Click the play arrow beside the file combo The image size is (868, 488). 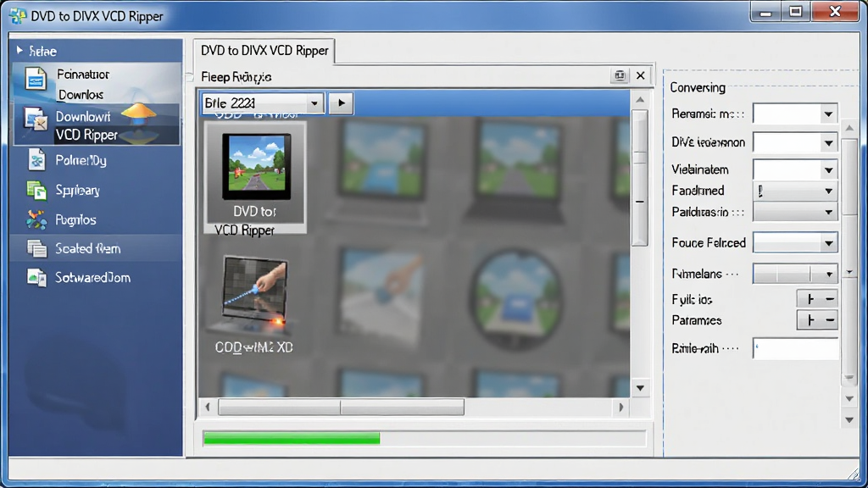point(341,103)
